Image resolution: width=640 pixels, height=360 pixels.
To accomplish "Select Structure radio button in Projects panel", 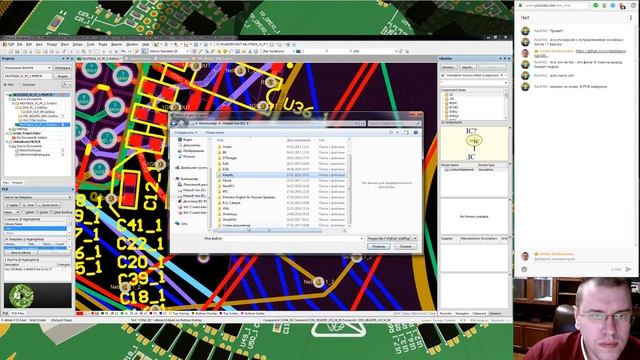I will [21, 84].
